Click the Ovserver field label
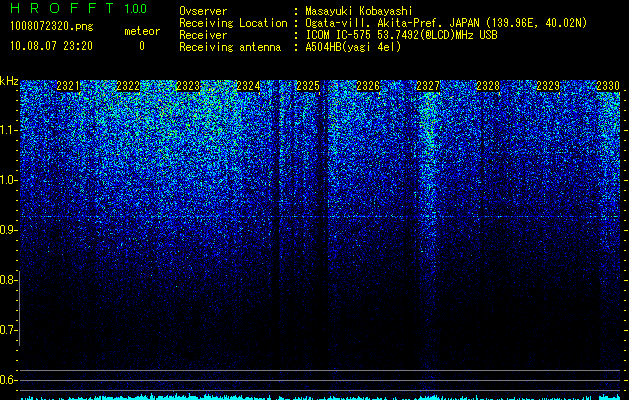The width and height of the screenshot is (629, 400). [203, 11]
